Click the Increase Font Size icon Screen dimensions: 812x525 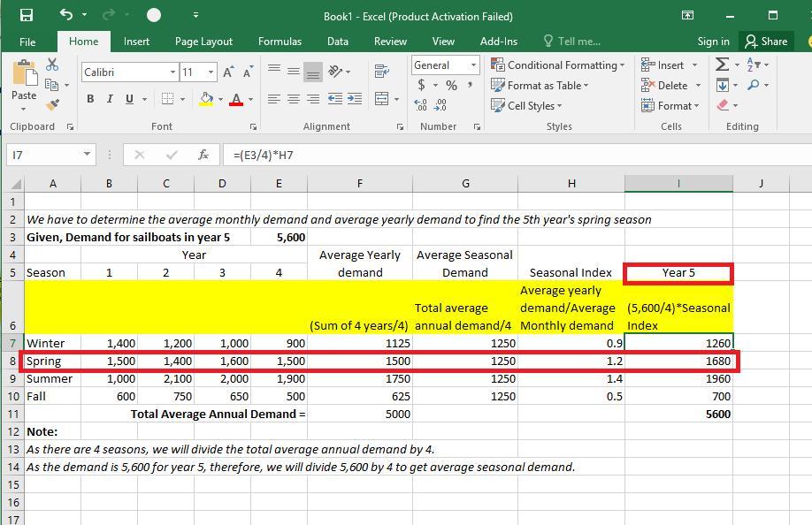point(228,72)
